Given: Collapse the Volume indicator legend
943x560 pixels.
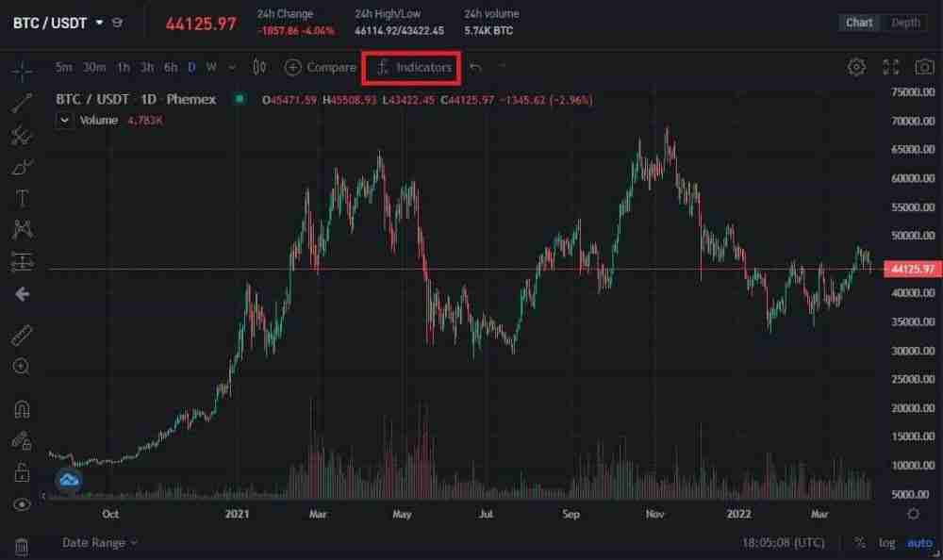Looking at the screenshot, I should pyautogui.click(x=64, y=121).
